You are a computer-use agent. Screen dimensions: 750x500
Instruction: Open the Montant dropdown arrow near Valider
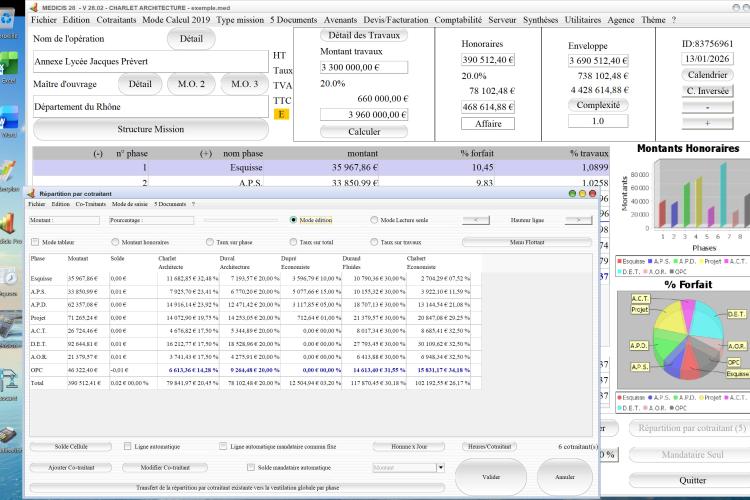point(441,467)
